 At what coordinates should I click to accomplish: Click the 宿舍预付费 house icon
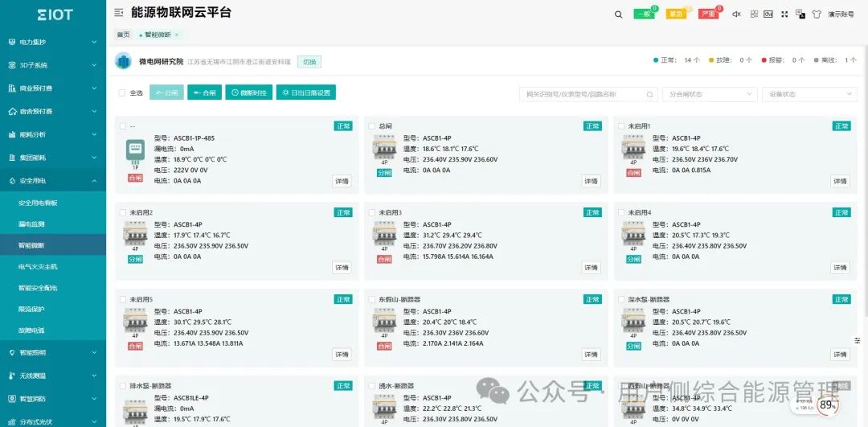12,111
